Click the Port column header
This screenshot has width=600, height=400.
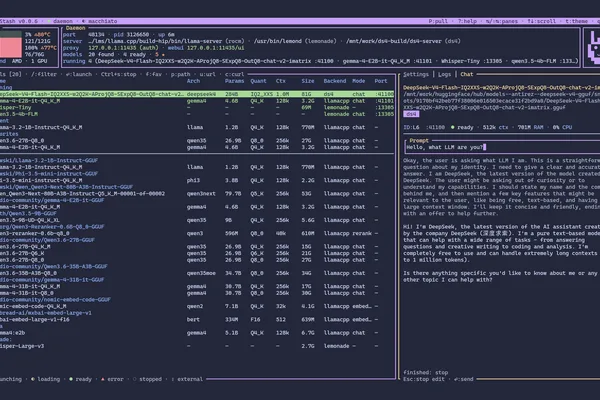coord(381,81)
